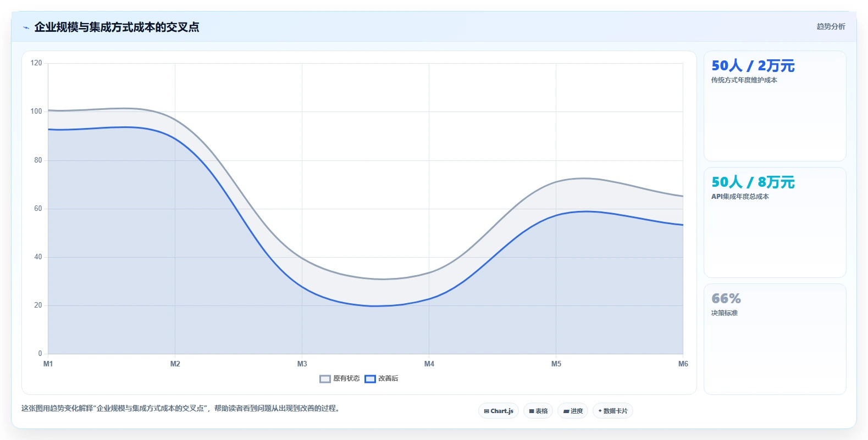Click the gray 原有状态 legend swatch
Image resolution: width=868 pixels, height=440 pixels.
(x=325, y=379)
